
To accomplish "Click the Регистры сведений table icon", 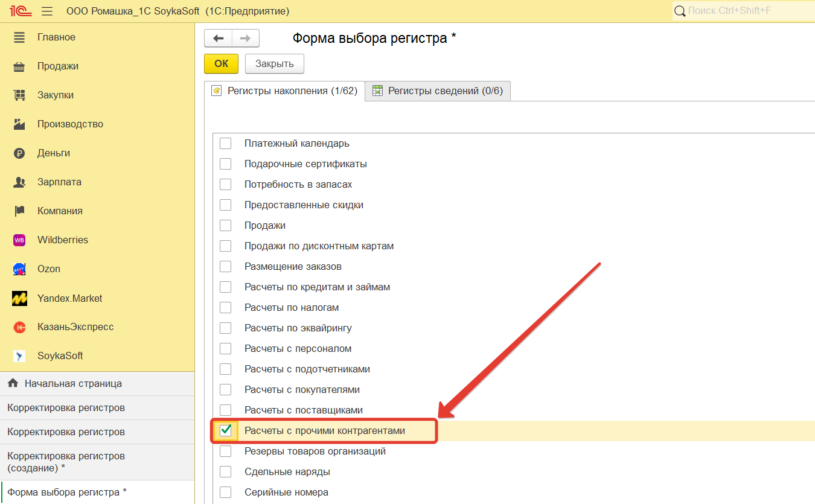I will pyautogui.click(x=378, y=91).
